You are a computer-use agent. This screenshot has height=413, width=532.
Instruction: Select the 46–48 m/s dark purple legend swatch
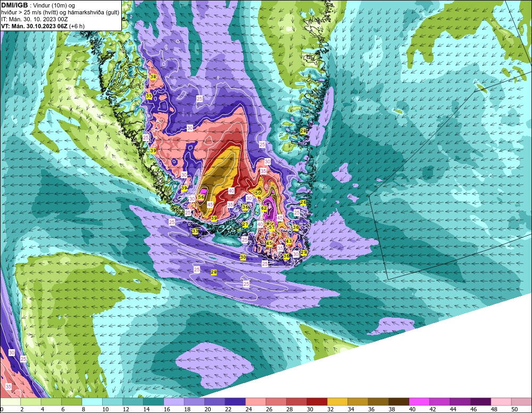tap(481, 402)
